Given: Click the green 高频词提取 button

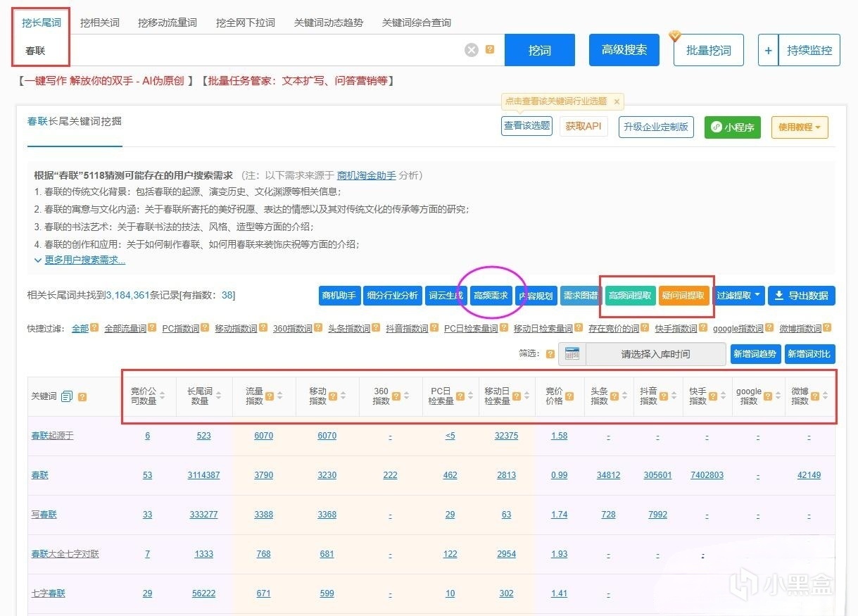Looking at the screenshot, I should pyautogui.click(x=631, y=296).
